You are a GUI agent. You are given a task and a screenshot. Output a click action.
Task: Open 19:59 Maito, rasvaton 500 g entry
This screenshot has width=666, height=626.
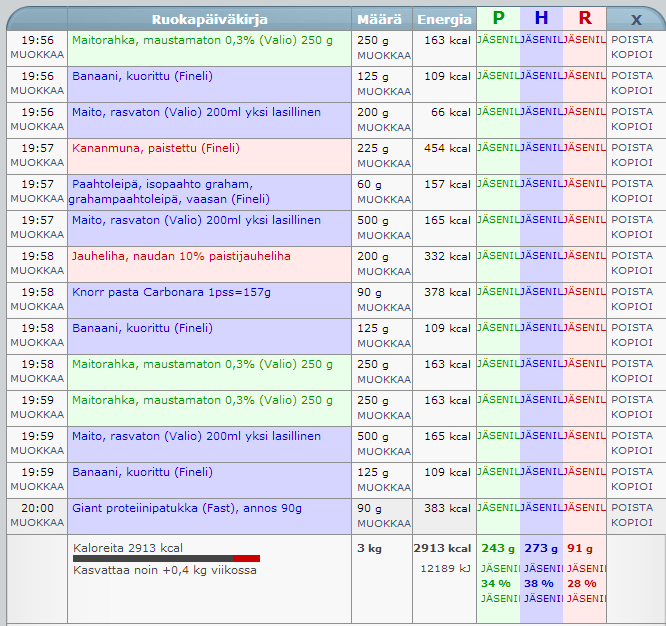[196, 436]
